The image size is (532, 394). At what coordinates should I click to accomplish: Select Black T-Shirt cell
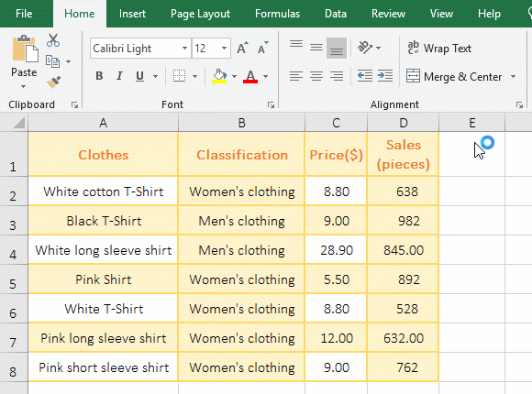[103, 221]
